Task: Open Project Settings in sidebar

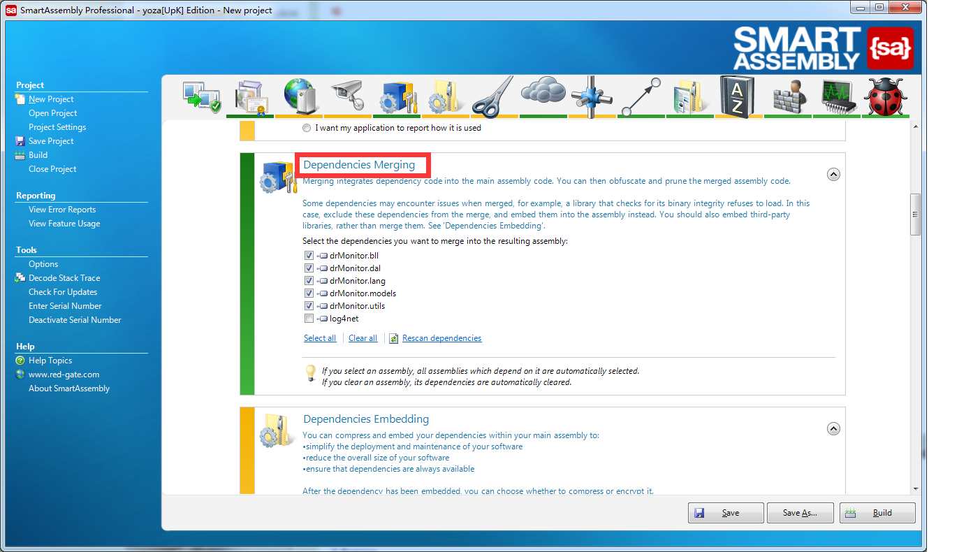Action: tap(57, 127)
